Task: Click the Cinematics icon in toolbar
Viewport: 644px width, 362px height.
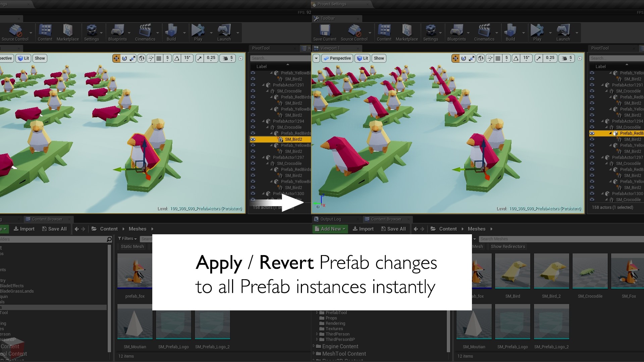Action: [x=145, y=31]
